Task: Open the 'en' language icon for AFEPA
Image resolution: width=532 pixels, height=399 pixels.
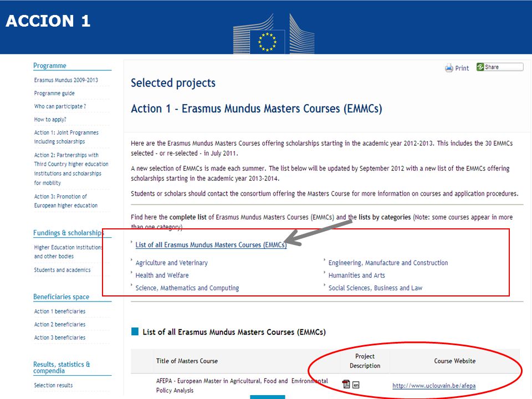Action: [356, 385]
